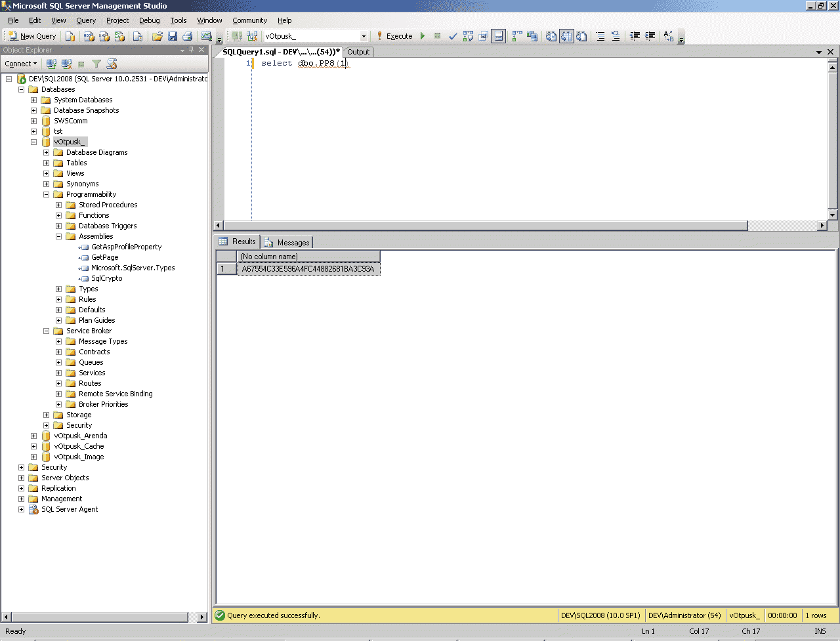Toggle IntelliSense Enabled button

[x=499, y=36]
